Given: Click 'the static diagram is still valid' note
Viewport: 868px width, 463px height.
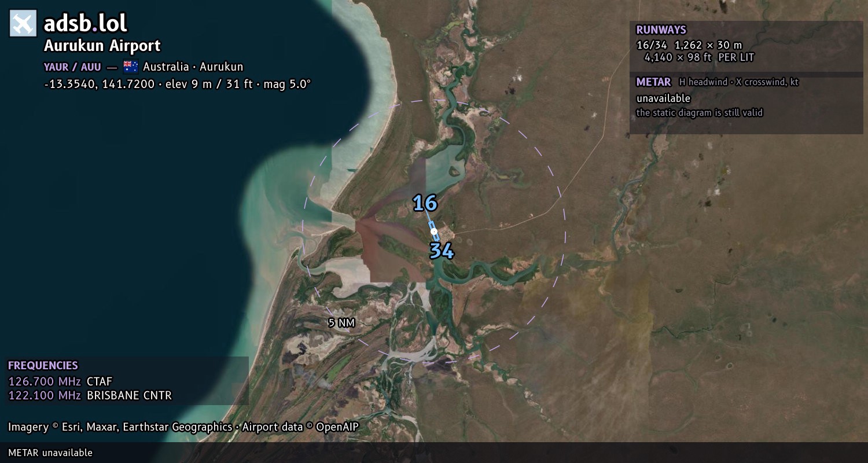Looking at the screenshot, I should 700,113.
